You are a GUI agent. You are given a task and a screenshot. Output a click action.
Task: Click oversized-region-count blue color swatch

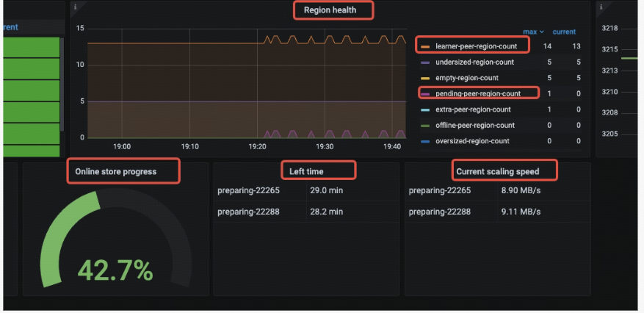(x=425, y=141)
